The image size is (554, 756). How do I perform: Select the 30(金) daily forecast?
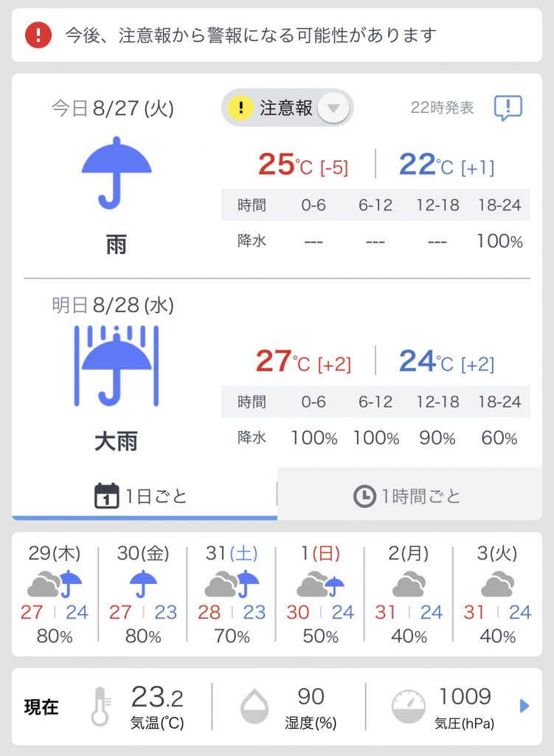[x=143, y=594]
